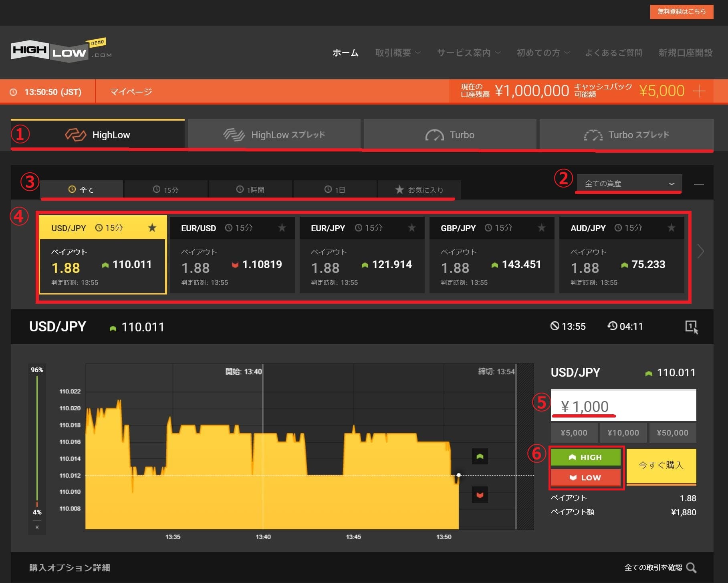
Task: Click the ¥1,000 investment amount field
Action: click(623, 405)
